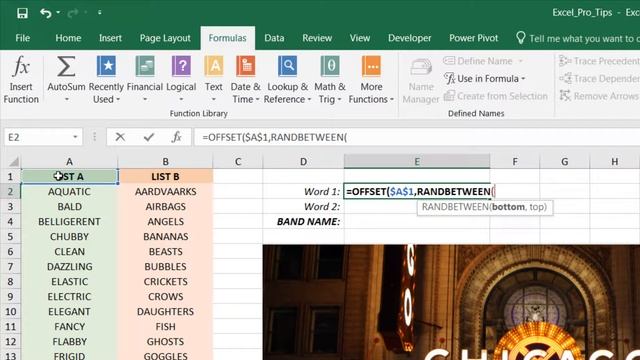Switch to the View tab
This screenshot has width=640, height=360.
pyautogui.click(x=360, y=38)
